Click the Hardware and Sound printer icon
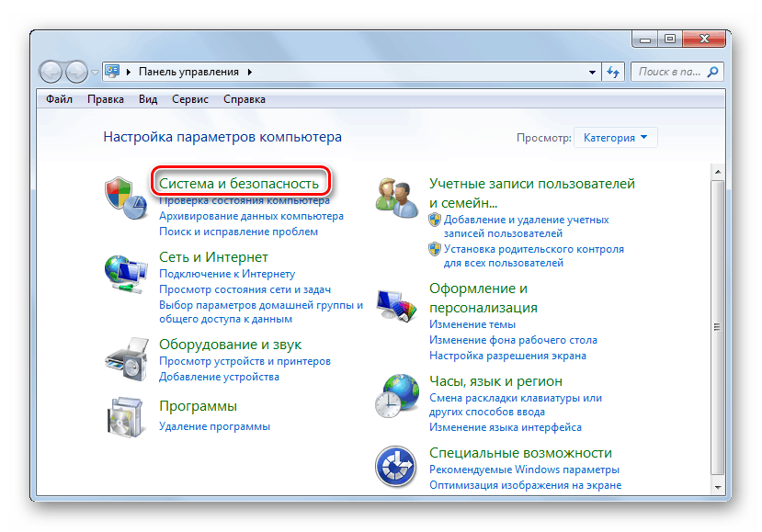Screen dimensions: 762x532 coord(127,357)
